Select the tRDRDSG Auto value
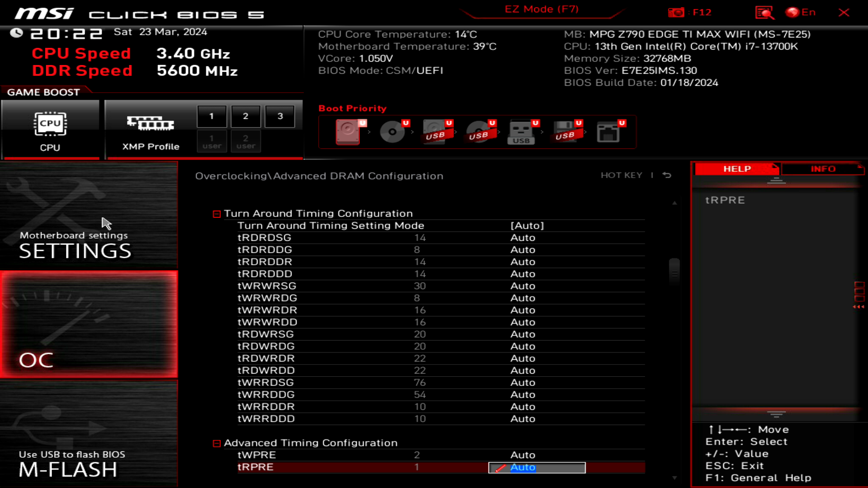Image resolution: width=868 pixels, height=488 pixels. click(x=523, y=238)
